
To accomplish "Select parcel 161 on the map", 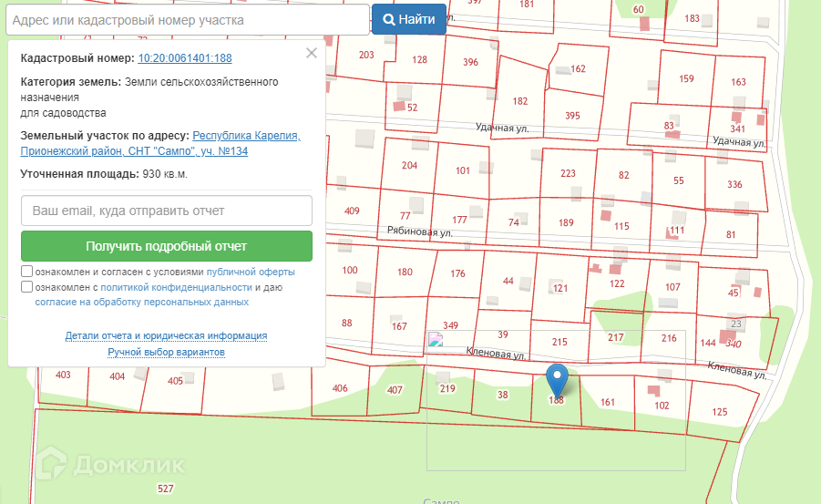I will click(608, 402).
